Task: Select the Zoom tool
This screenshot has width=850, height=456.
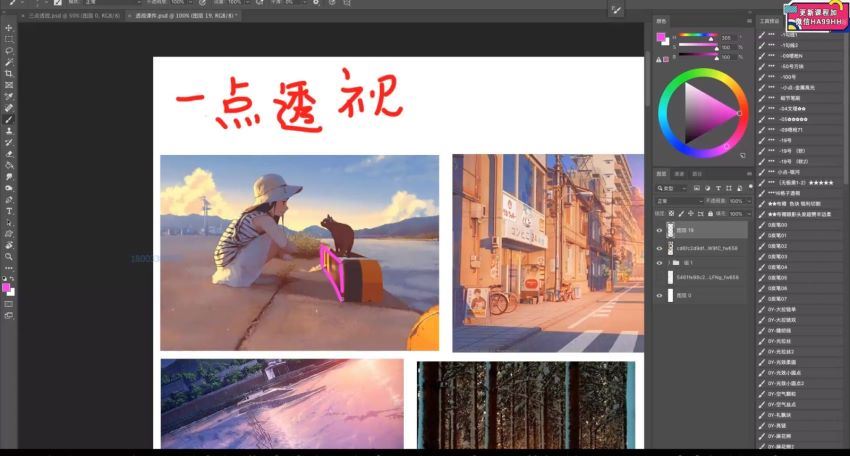Action: click(x=9, y=256)
